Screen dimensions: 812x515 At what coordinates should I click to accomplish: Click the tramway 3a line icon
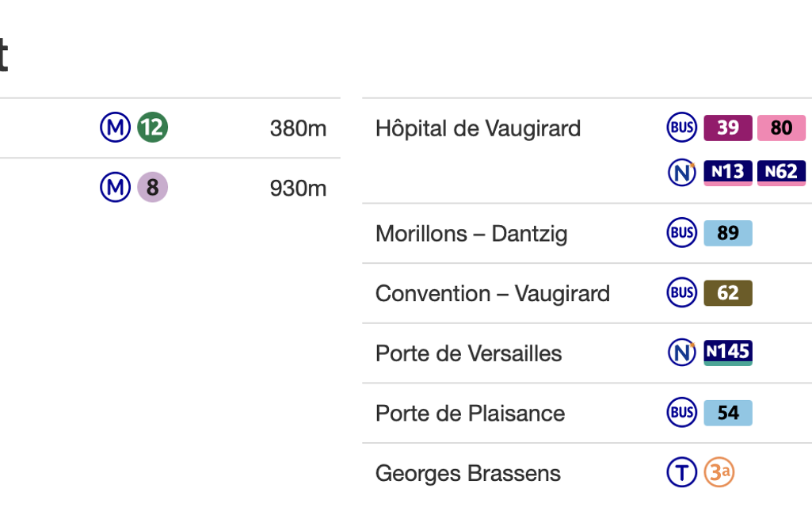click(x=719, y=473)
